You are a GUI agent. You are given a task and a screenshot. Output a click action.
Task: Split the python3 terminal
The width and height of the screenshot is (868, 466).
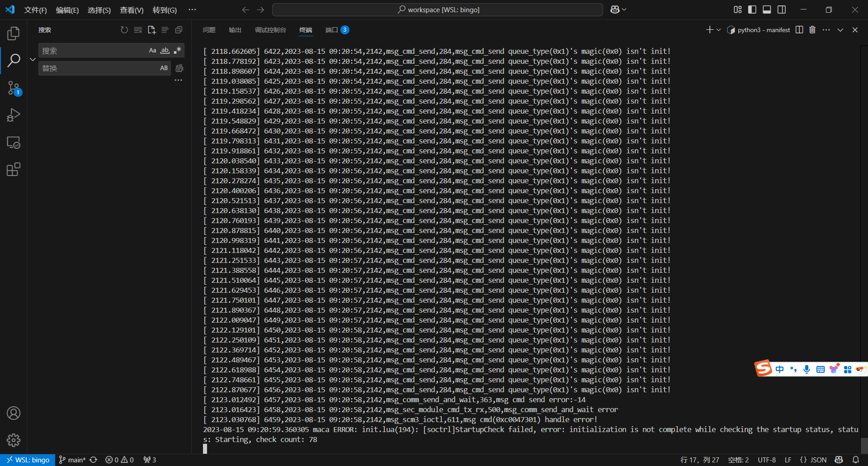point(799,30)
